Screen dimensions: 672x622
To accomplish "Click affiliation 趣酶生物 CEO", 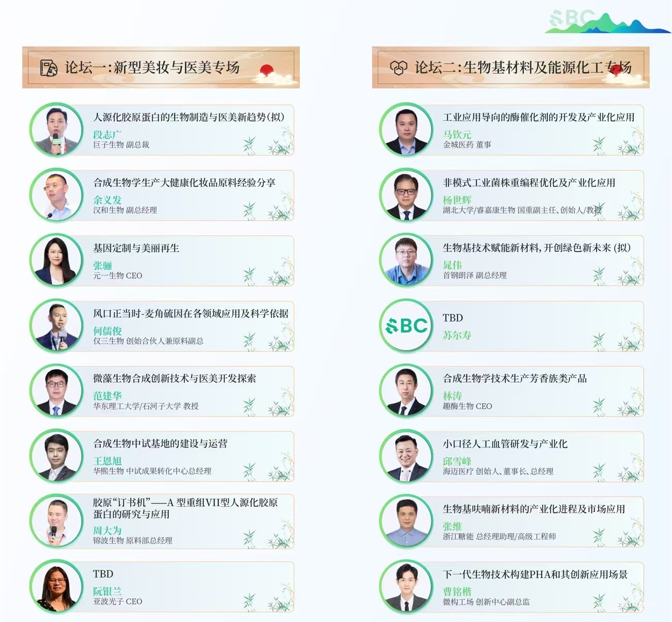I will click(x=467, y=406).
